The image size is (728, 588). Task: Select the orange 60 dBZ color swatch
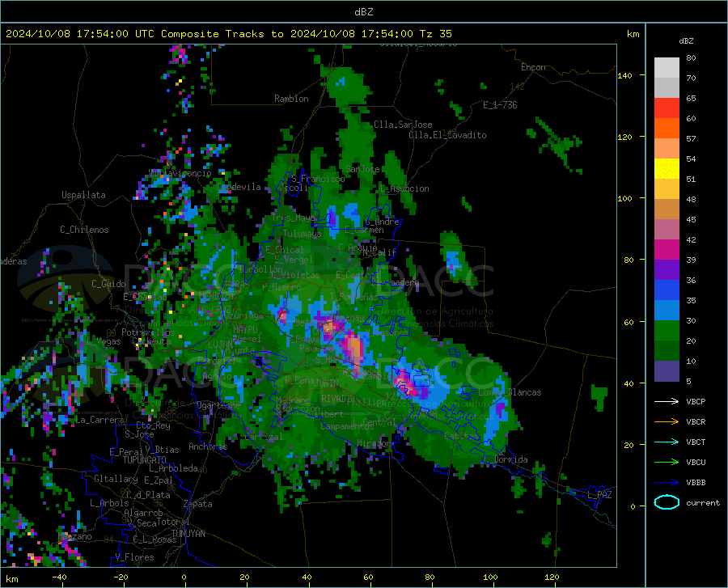pos(667,129)
